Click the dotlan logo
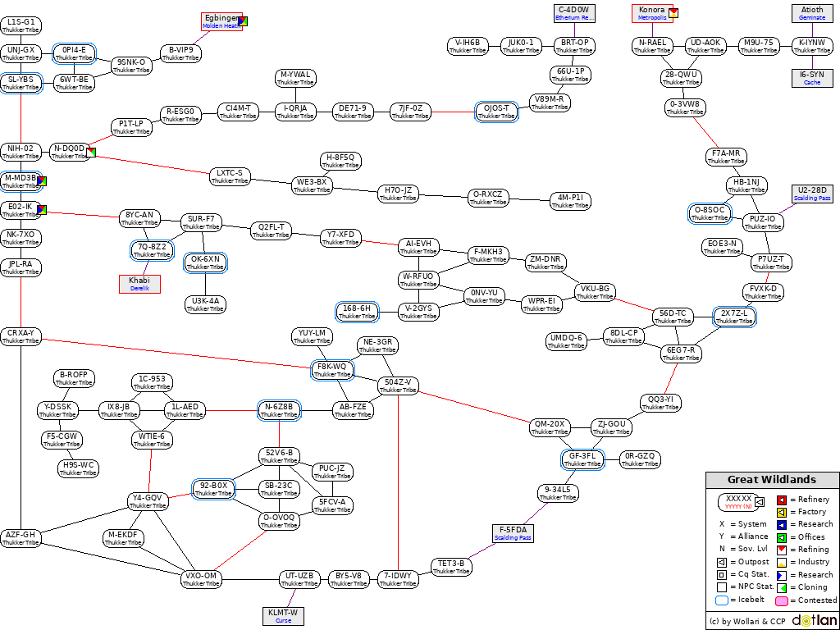 pyautogui.click(x=814, y=621)
